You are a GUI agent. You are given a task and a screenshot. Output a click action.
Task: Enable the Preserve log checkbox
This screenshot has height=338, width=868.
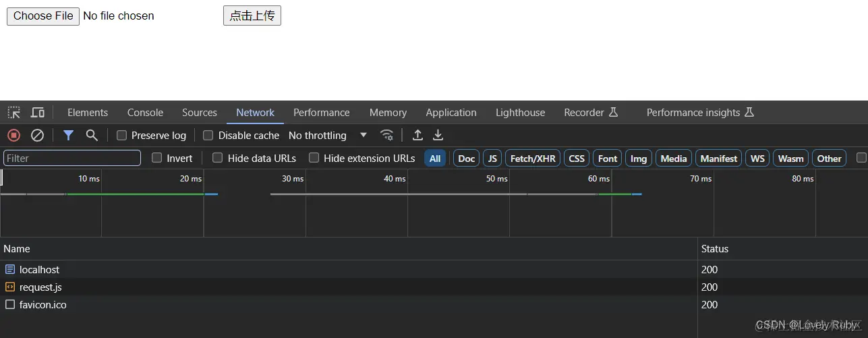121,135
